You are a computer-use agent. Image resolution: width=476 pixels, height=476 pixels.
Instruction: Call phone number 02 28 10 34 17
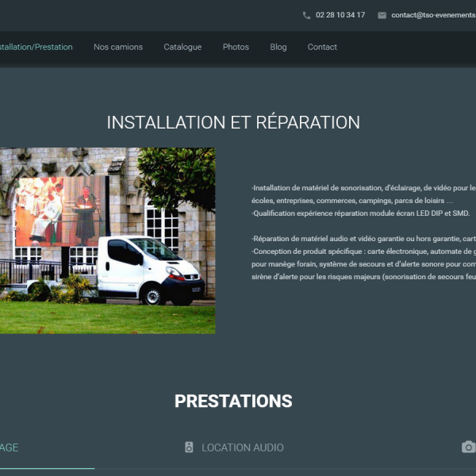340,15
